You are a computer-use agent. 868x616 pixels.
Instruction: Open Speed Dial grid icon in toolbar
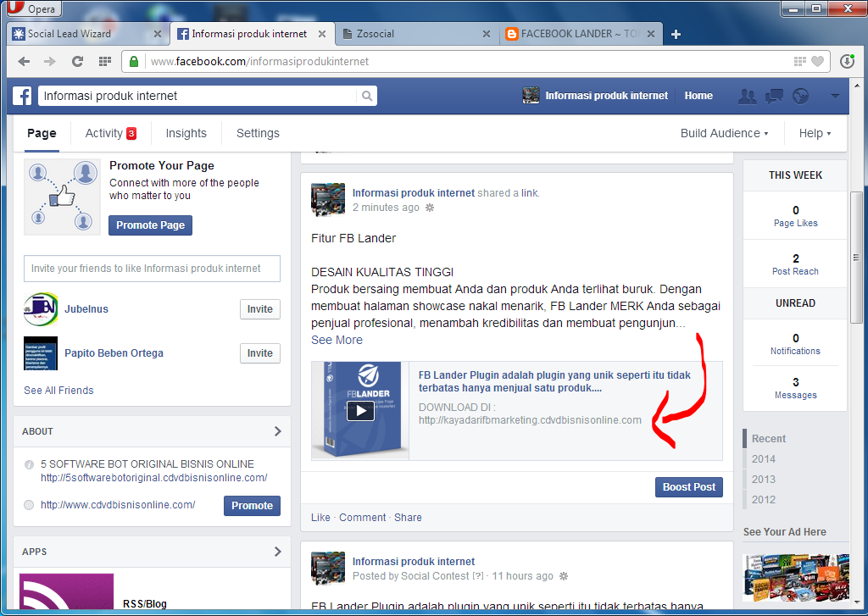pos(104,62)
